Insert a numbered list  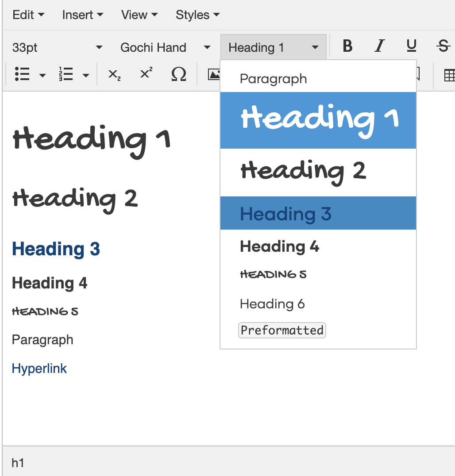pyautogui.click(x=66, y=74)
